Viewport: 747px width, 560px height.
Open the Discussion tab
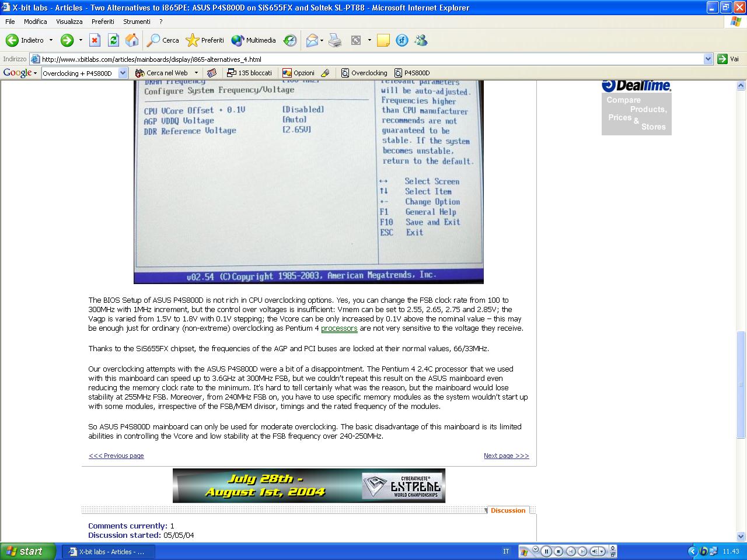click(508, 510)
